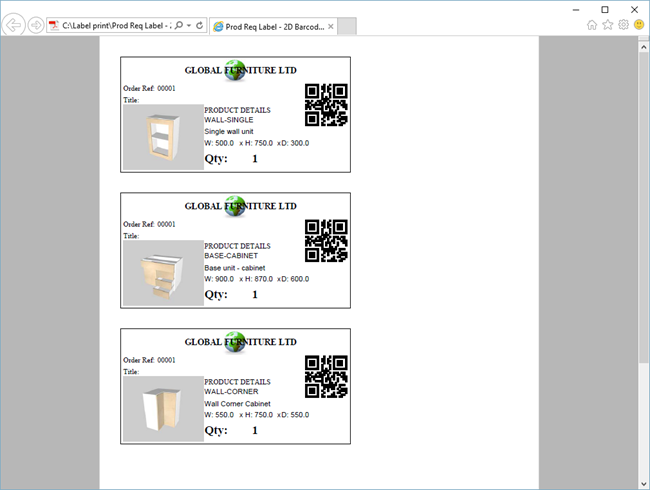The image size is (650, 490).
Task: Open the Home page icon
Action: pos(592,24)
